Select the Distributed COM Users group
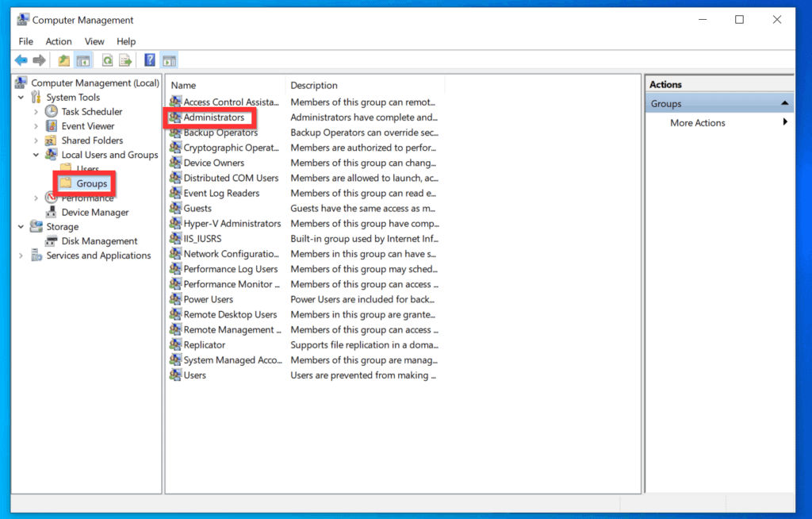 click(x=231, y=178)
